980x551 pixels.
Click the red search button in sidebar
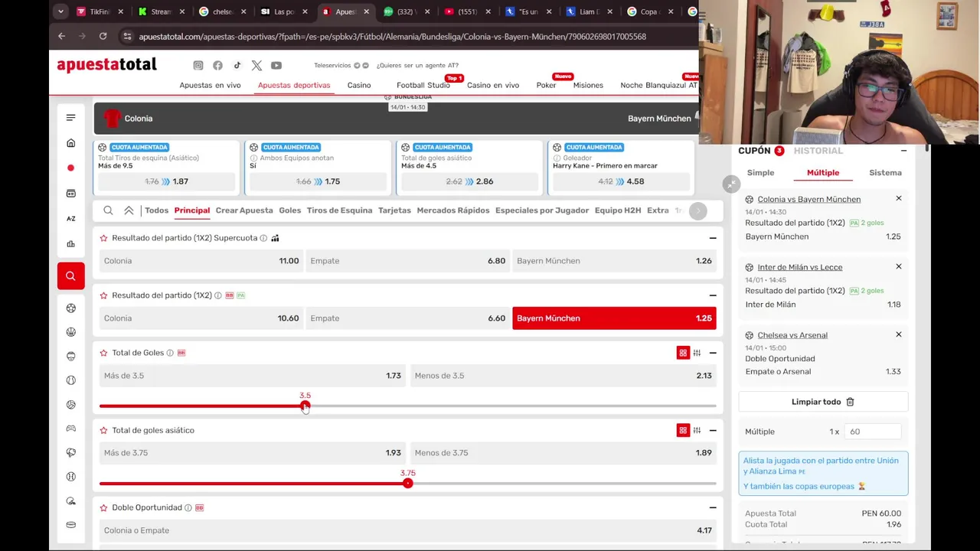tap(70, 275)
